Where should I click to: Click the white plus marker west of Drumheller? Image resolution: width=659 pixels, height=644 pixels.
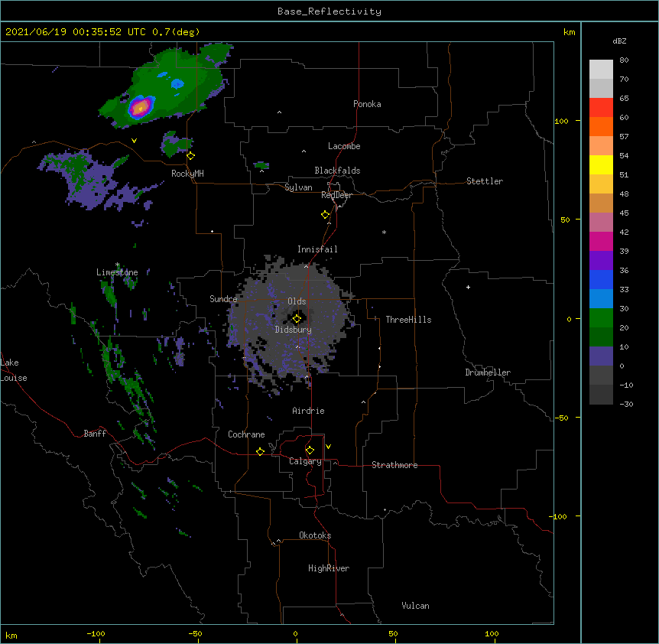click(468, 287)
